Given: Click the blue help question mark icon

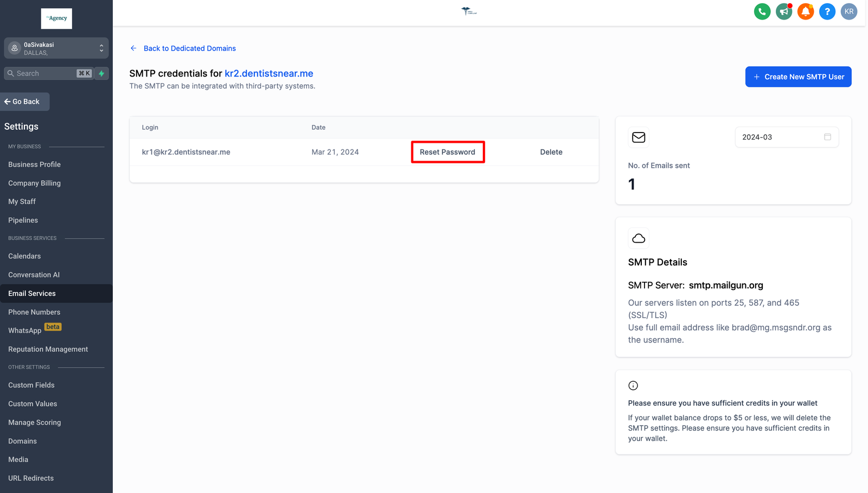Looking at the screenshot, I should coord(827,11).
